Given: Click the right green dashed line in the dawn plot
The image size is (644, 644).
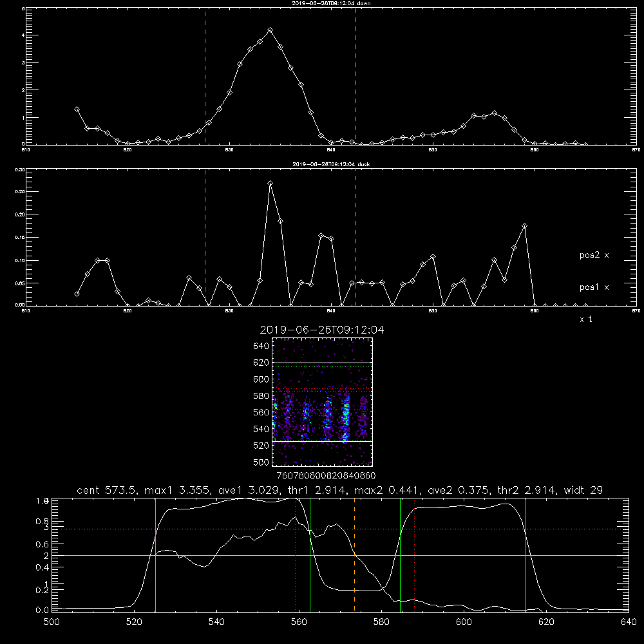Looking at the screenshot, I should click(355, 76).
